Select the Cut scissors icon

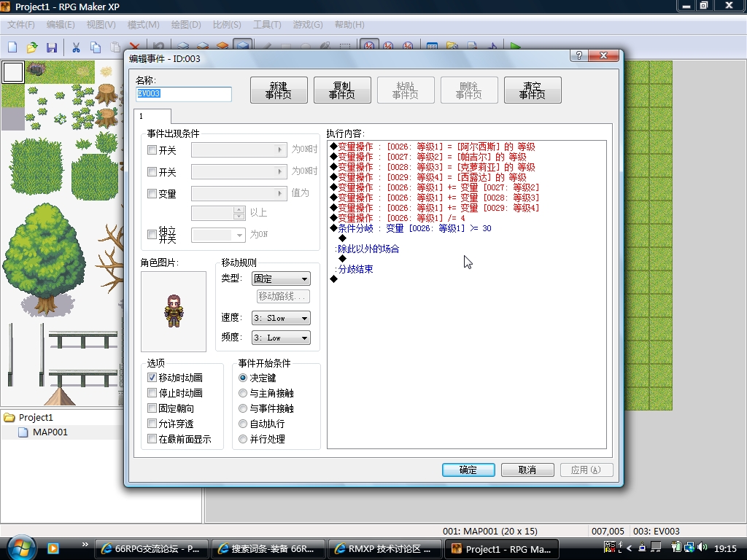pyautogui.click(x=76, y=47)
